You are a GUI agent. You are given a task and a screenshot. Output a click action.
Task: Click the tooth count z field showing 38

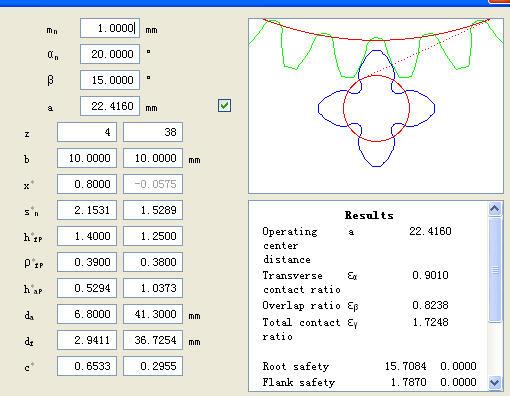153,132
